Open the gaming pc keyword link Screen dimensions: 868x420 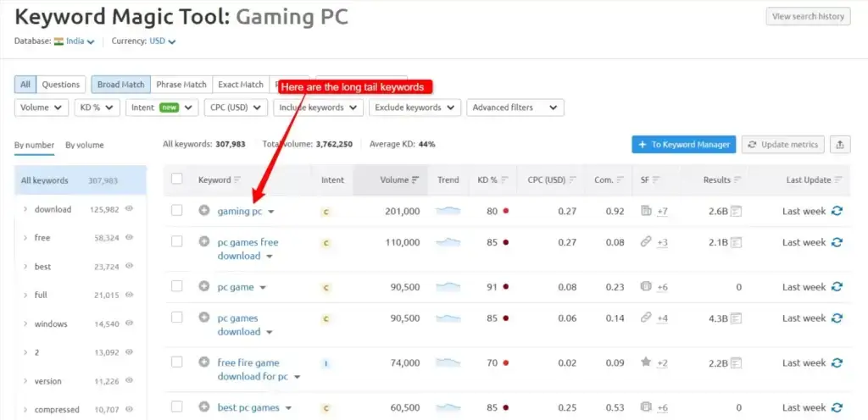(x=240, y=211)
